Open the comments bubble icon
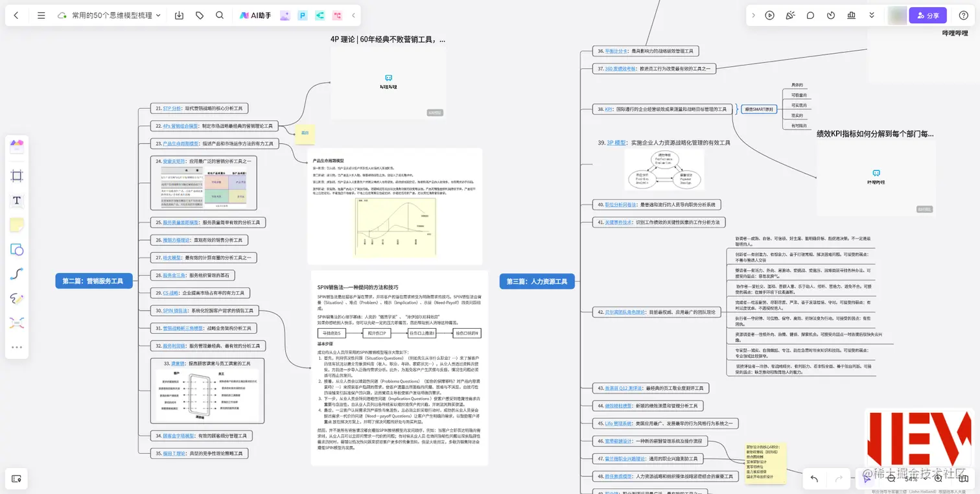Screen dimensions: 980x494 tap(810, 15)
